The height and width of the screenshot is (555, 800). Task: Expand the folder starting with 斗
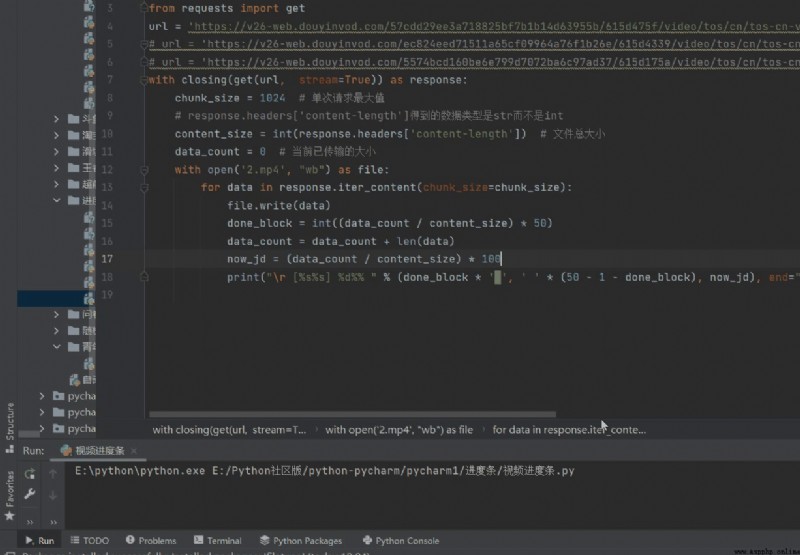(57, 119)
